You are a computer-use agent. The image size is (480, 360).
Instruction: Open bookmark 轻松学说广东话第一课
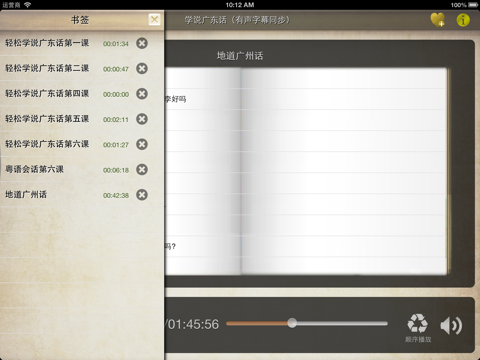pos(47,43)
